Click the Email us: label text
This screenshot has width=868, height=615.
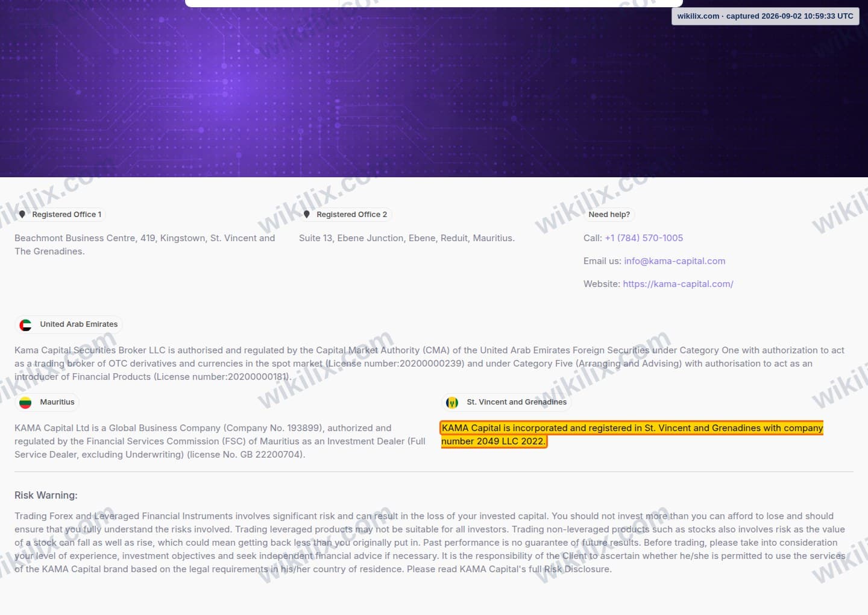coord(602,261)
